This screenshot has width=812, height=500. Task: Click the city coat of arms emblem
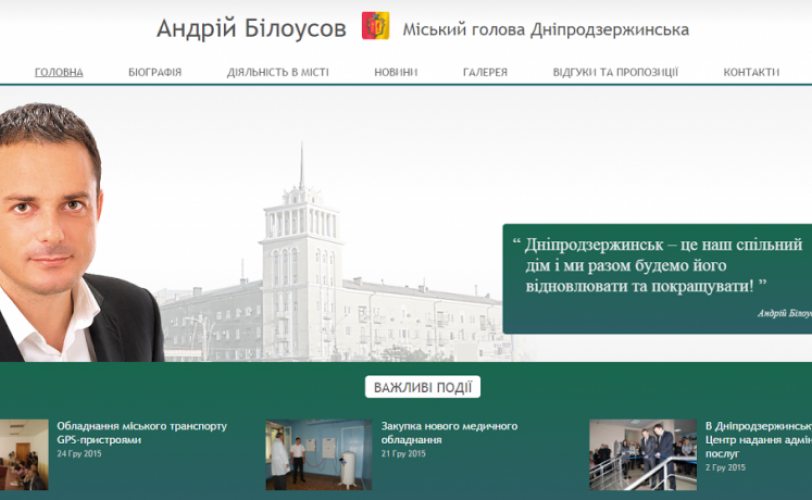tap(375, 26)
